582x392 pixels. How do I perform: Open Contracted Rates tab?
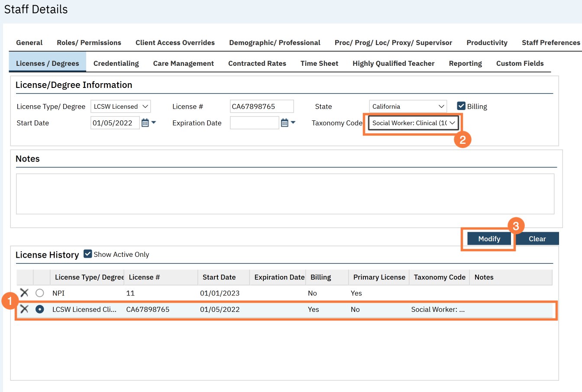(257, 63)
